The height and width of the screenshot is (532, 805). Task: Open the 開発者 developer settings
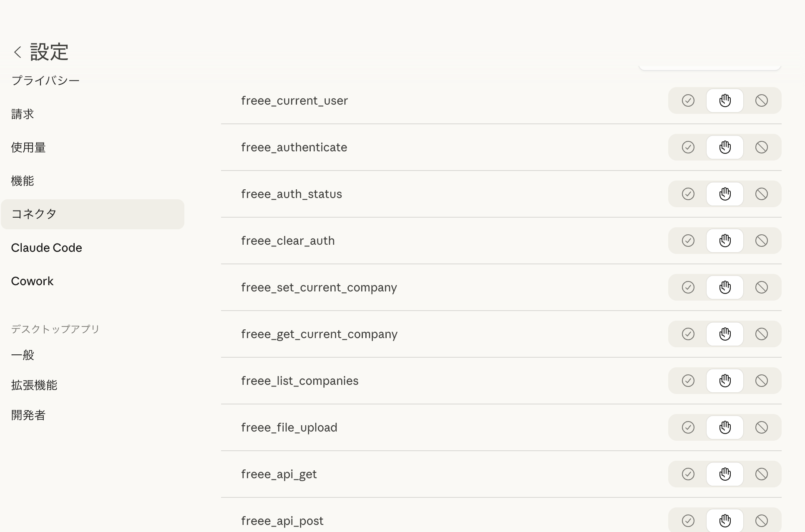[x=28, y=415]
